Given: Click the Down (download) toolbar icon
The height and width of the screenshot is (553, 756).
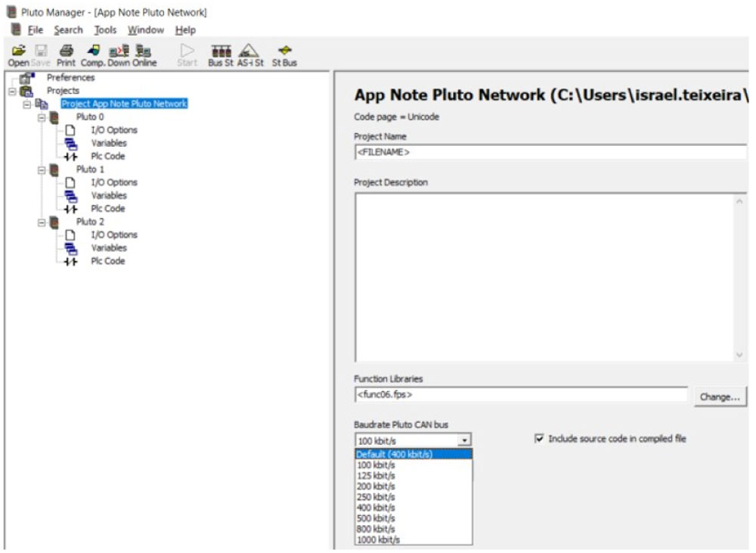Looking at the screenshot, I should click(119, 51).
